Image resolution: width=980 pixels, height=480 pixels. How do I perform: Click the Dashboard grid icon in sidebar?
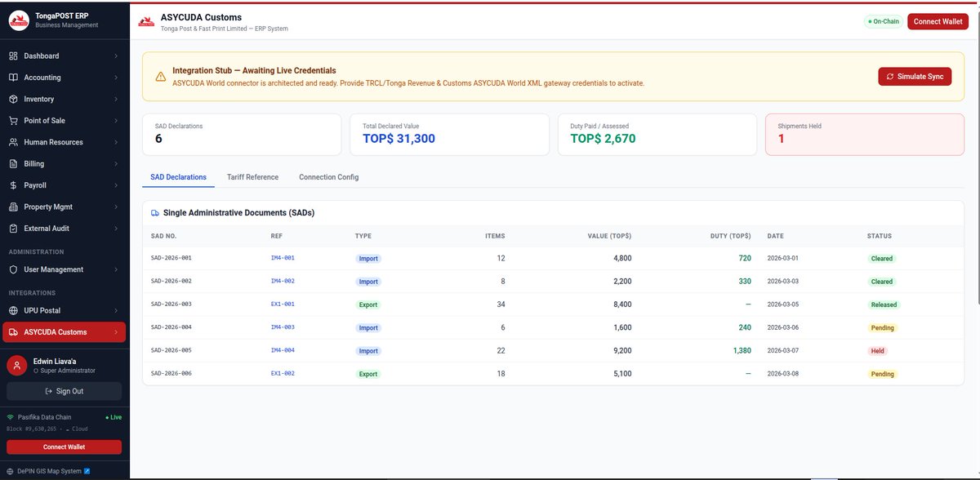[13, 56]
